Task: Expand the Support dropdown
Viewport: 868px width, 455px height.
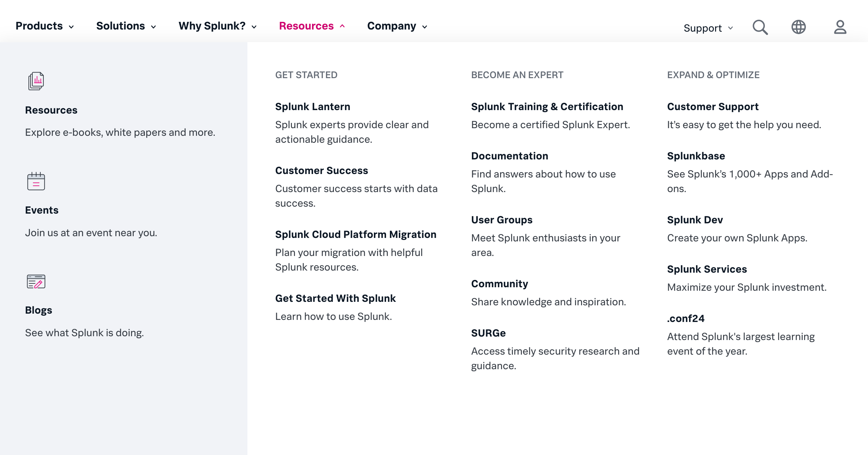Action: click(x=708, y=28)
